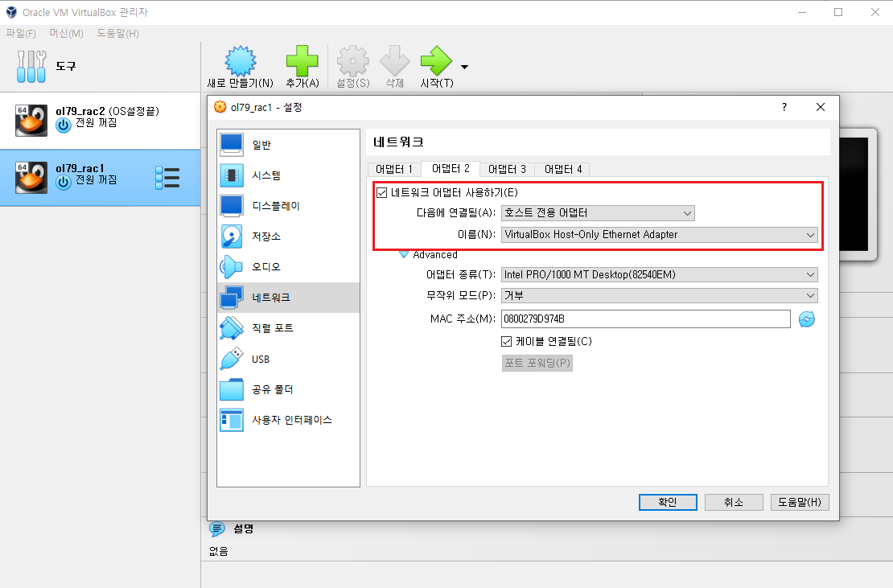The width and height of the screenshot is (893, 588).
Task: Open 시스템 settings category
Action: pyautogui.click(x=288, y=175)
